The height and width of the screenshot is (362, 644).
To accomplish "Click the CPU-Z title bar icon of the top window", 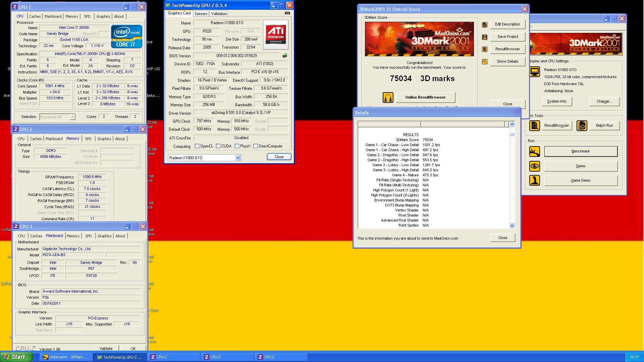I will (15, 7).
